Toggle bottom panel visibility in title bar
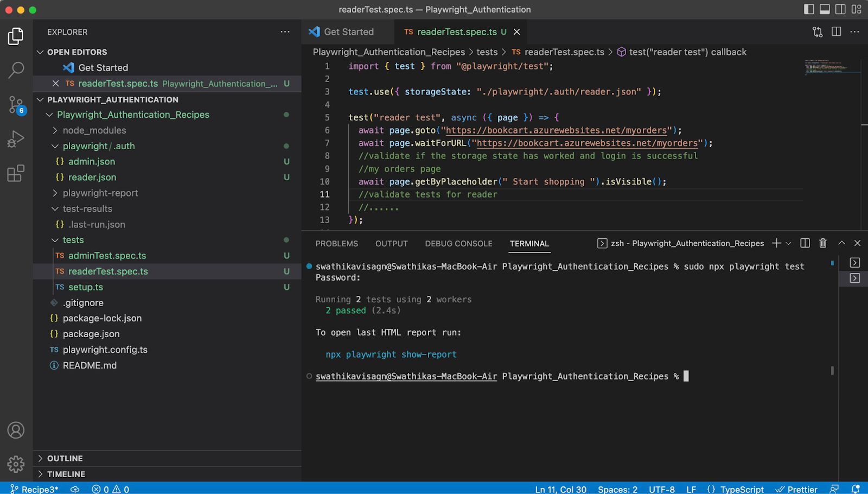Viewport: 868px width, 494px height. (825, 9)
